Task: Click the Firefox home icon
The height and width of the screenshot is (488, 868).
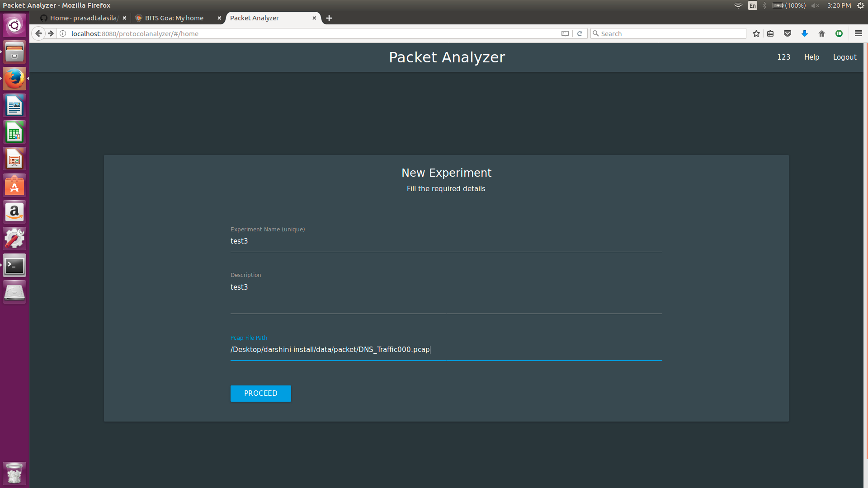Action: tap(822, 33)
